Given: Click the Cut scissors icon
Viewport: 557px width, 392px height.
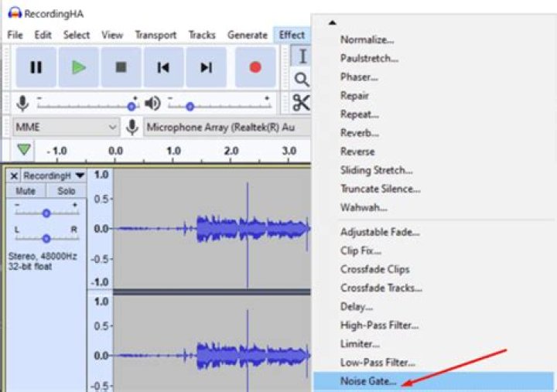Looking at the screenshot, I should [301, 103].
